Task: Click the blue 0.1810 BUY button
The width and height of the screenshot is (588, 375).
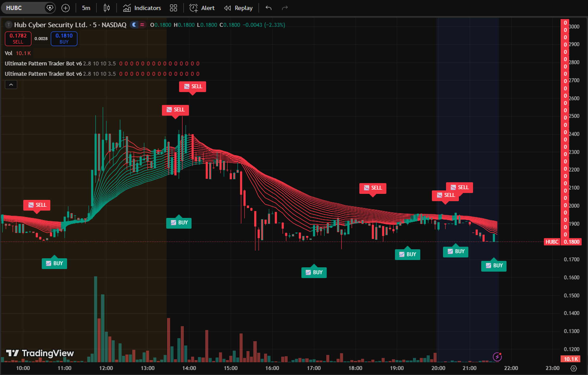Action: [64, 39]
